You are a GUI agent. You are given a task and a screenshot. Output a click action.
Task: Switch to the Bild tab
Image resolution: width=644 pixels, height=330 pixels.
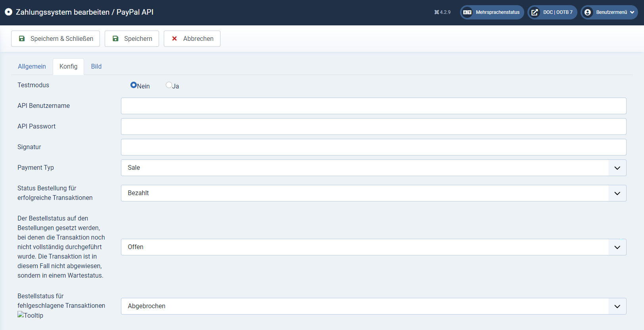click(x=96, y=67)
